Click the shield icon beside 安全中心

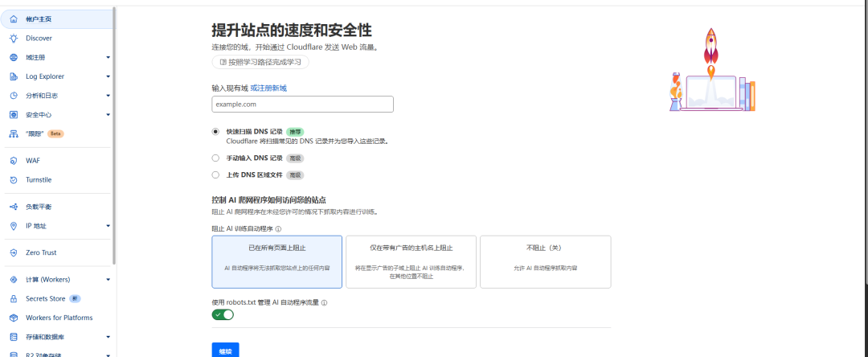14,114
